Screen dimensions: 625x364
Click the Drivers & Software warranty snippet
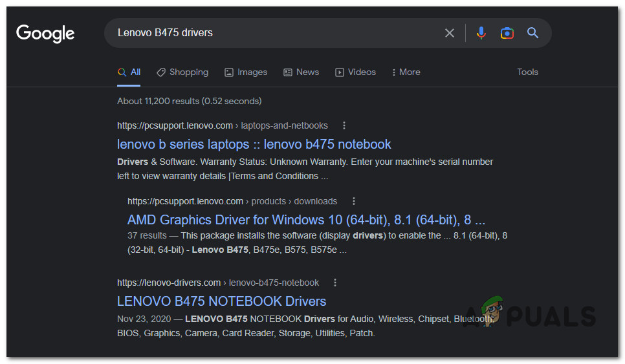point(305,169)
